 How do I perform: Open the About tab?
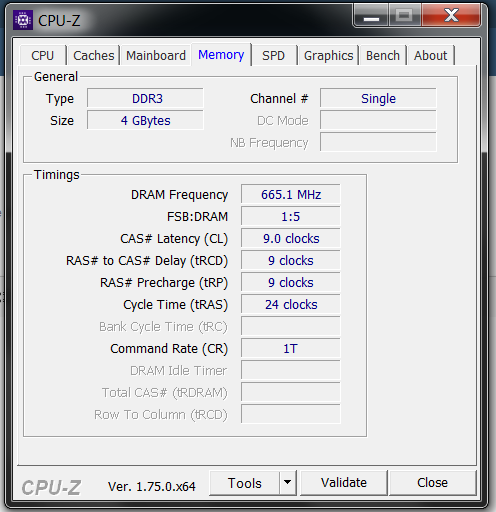430,55
